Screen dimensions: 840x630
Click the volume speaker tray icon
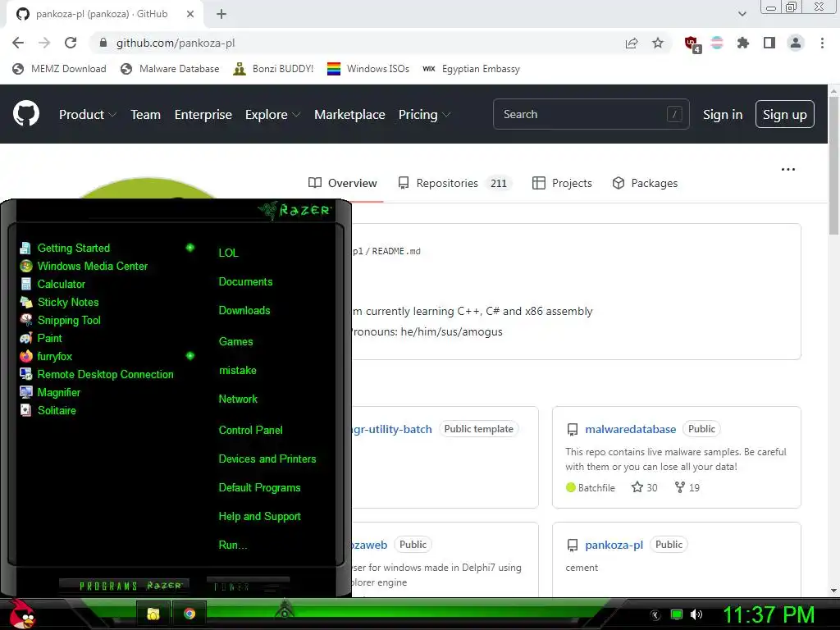696,614
